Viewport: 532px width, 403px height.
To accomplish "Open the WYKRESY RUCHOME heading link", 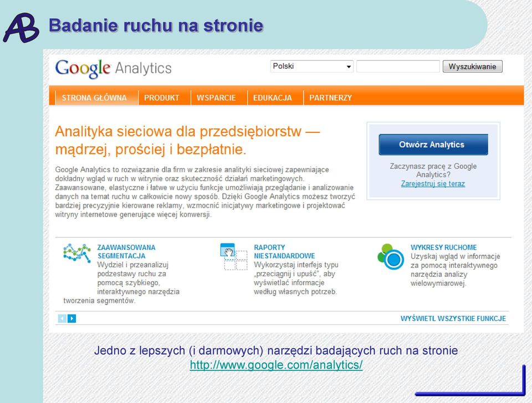I will (443, 247).
